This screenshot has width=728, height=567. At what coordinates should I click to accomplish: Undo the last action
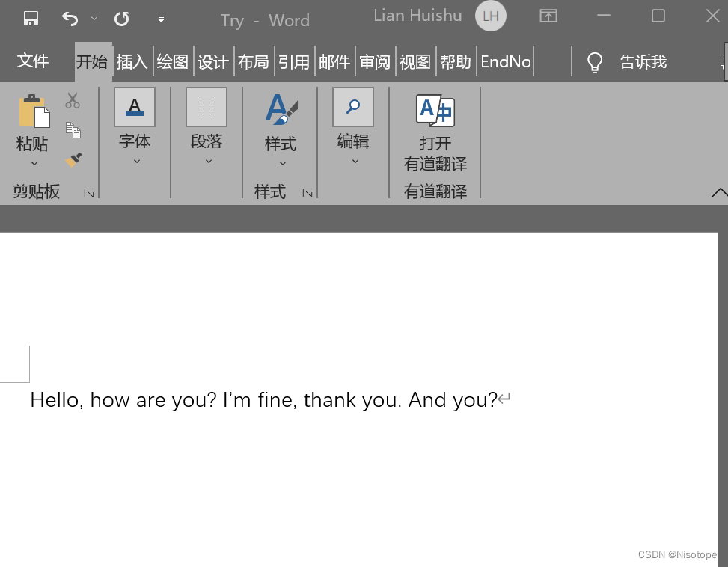click(70, 19)
